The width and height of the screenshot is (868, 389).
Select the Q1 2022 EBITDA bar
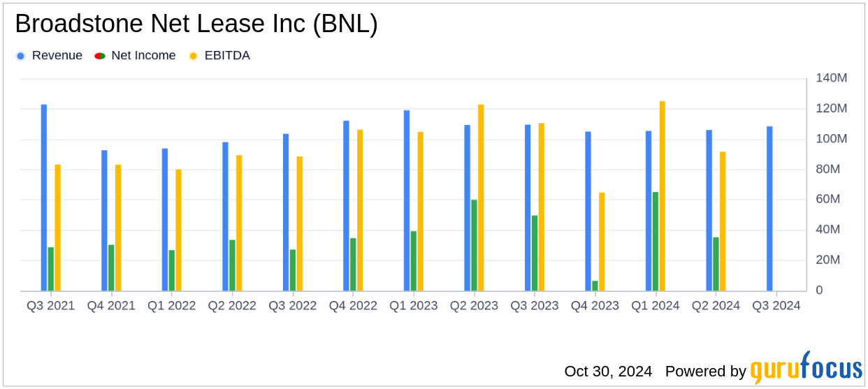(178, 230)
